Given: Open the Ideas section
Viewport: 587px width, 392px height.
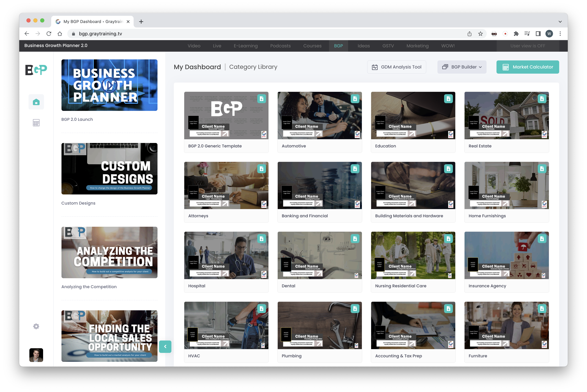Looking at the screenshot, I should pyautogui.click(x=364, y=46).
